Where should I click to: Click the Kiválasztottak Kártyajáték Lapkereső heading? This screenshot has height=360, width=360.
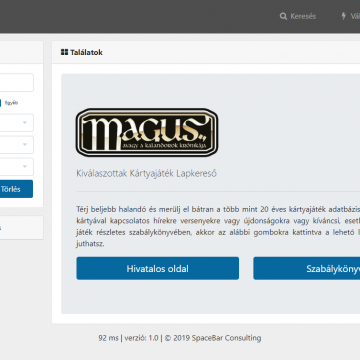click(x=146, y=173)
